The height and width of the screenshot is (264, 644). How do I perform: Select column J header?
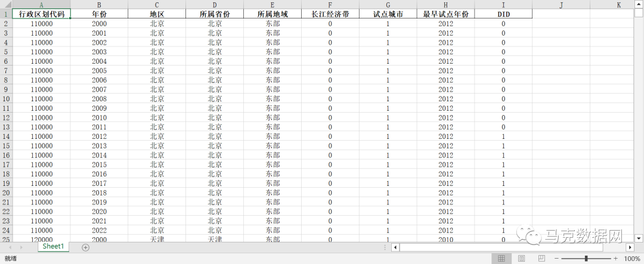(561, 5)
